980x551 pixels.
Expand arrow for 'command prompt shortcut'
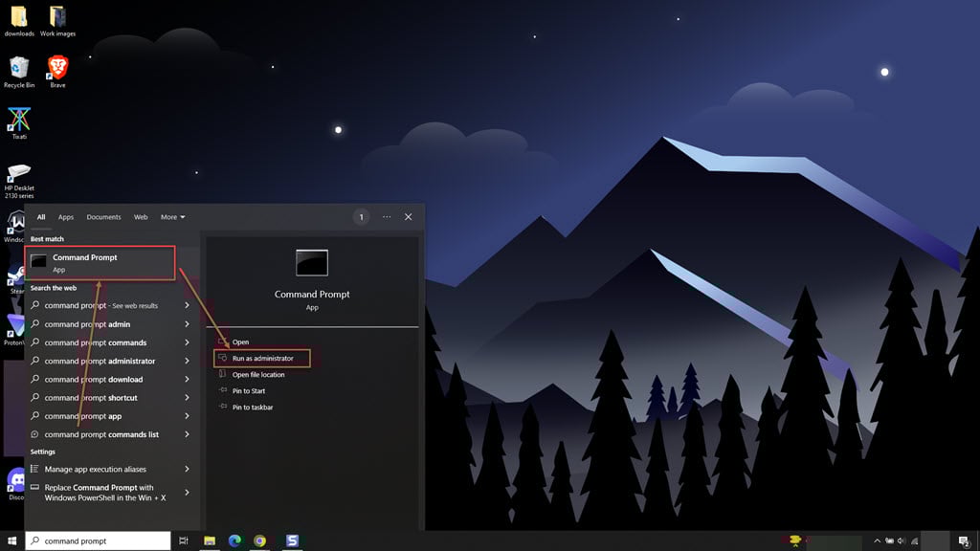(x=187, y=398)
